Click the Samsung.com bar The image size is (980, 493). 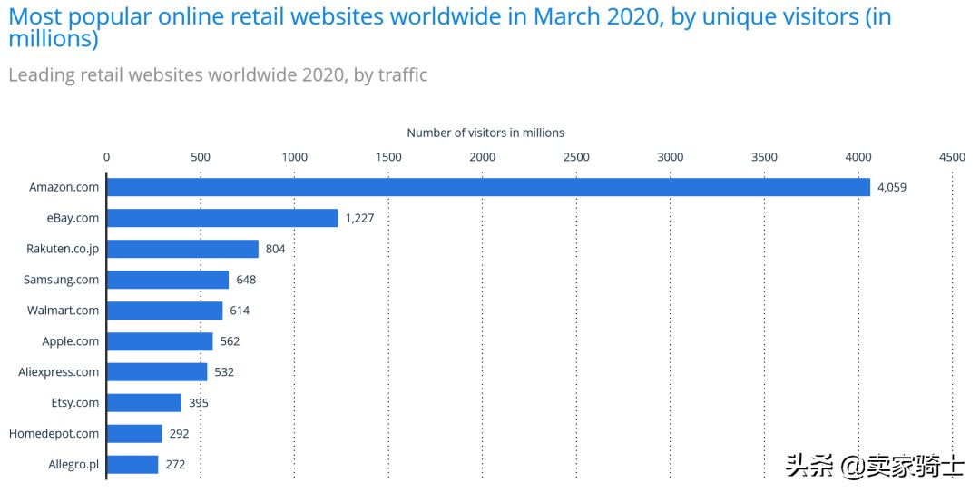pos(168,280)
